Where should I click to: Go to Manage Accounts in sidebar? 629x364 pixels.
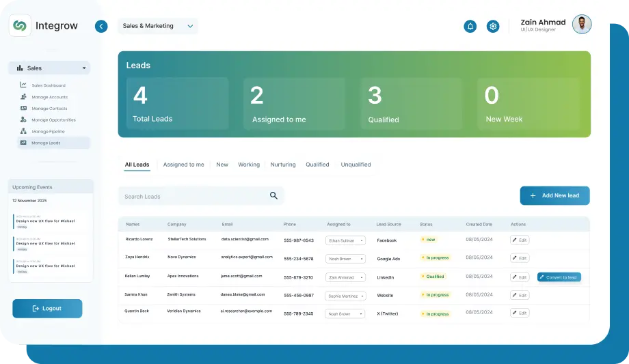tap(49, 97)
